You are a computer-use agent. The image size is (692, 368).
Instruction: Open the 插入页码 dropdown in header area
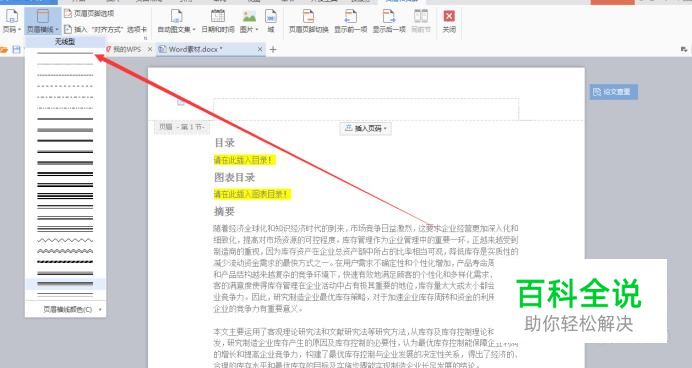(x=366, y=128)
